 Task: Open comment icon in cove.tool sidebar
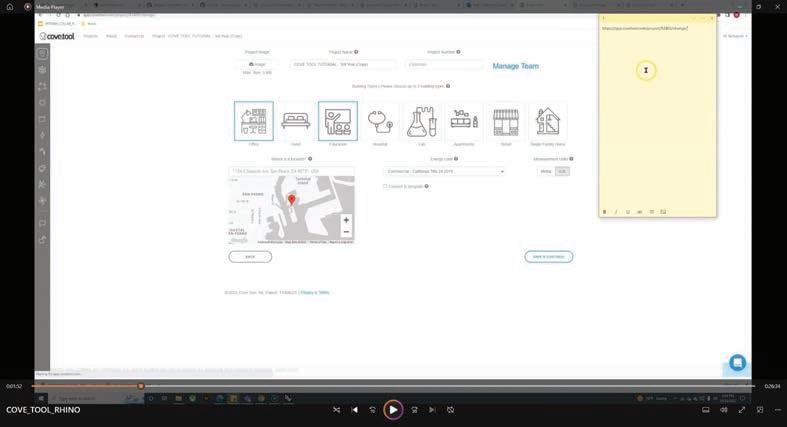tap(43, 223)
